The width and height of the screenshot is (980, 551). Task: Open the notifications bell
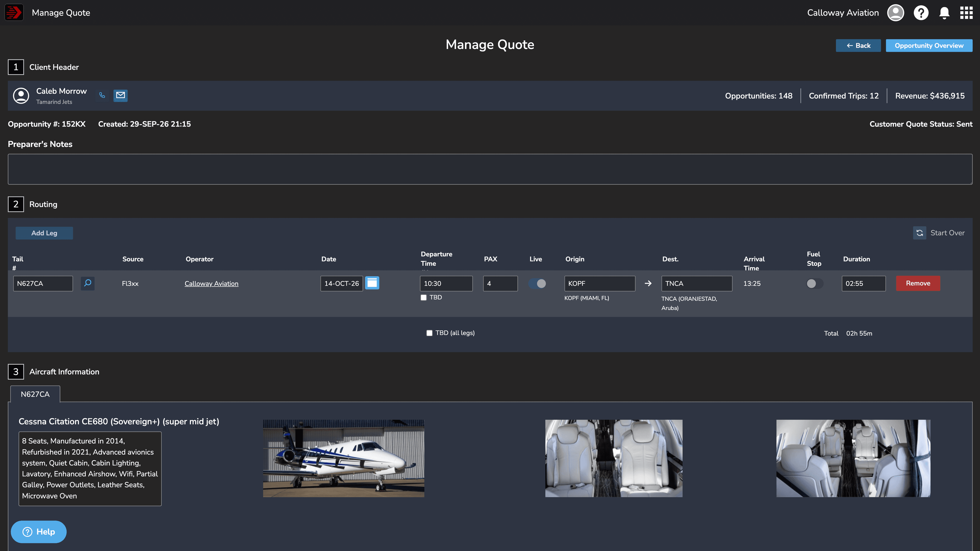[944, 12]
